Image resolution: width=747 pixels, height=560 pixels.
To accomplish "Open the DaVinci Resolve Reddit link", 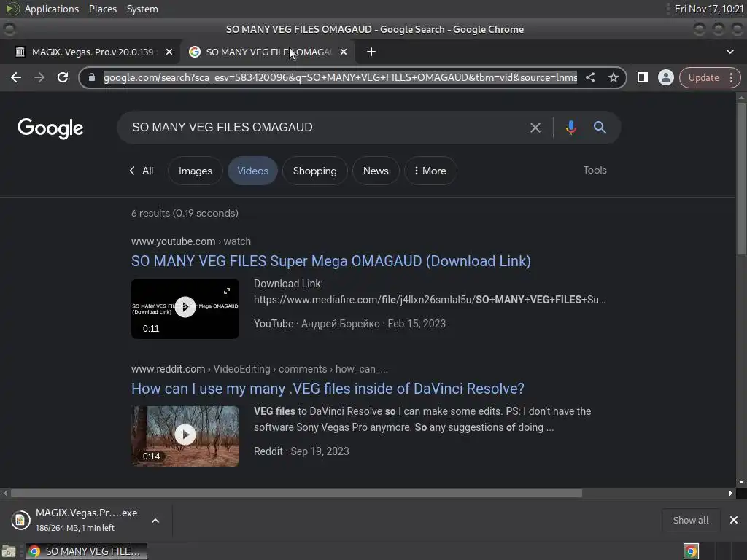I will (x=328, y=389).
